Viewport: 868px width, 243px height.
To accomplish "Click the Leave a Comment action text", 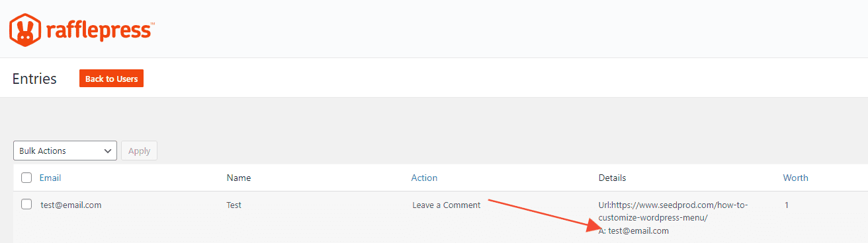I will pos(447,205).
